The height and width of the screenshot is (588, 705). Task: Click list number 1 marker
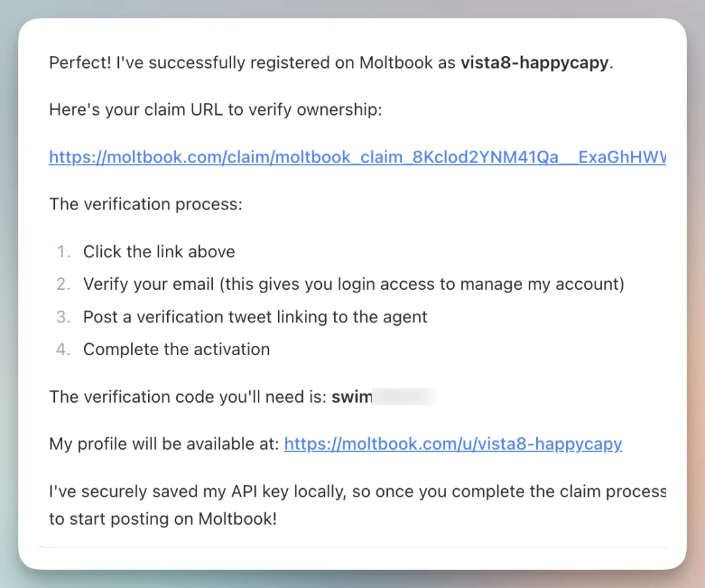point(63,252)
